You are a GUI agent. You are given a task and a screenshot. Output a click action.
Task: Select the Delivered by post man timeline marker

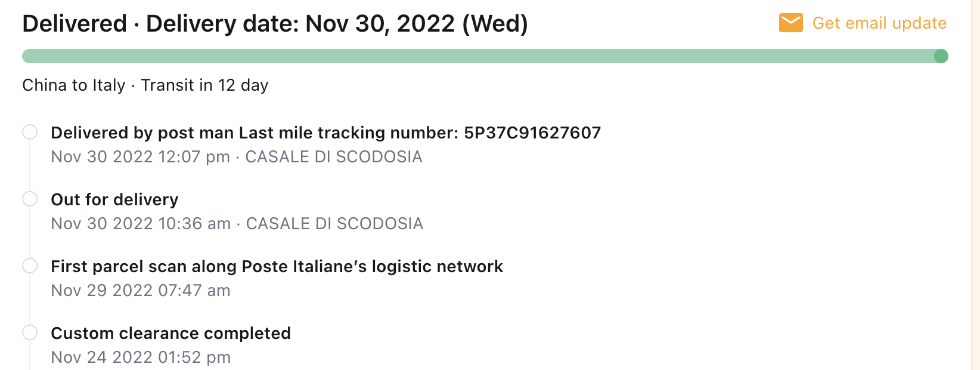pos(30,132)
